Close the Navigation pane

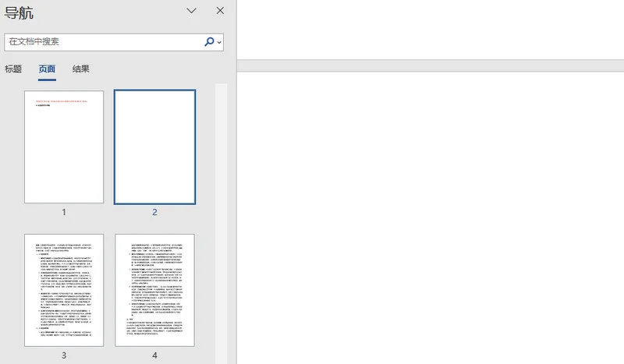point(220,11)
